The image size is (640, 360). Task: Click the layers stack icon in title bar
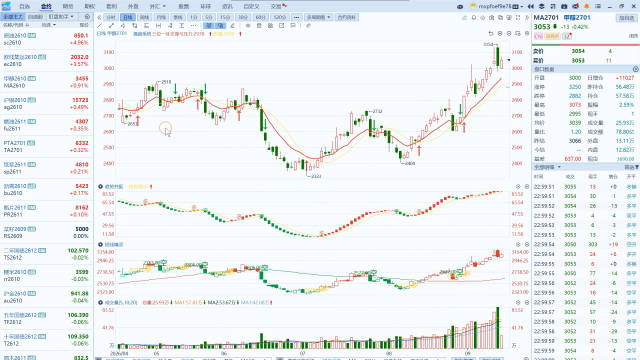click(542, 7)
